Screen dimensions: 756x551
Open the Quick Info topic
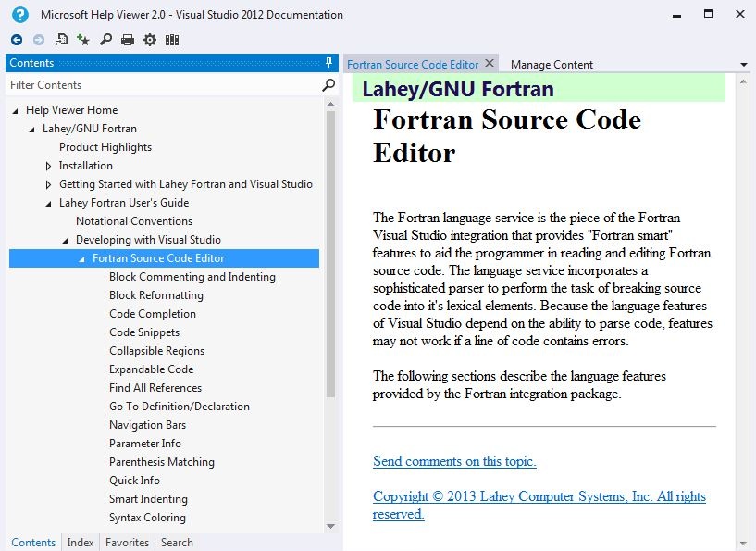coord(134,480)
